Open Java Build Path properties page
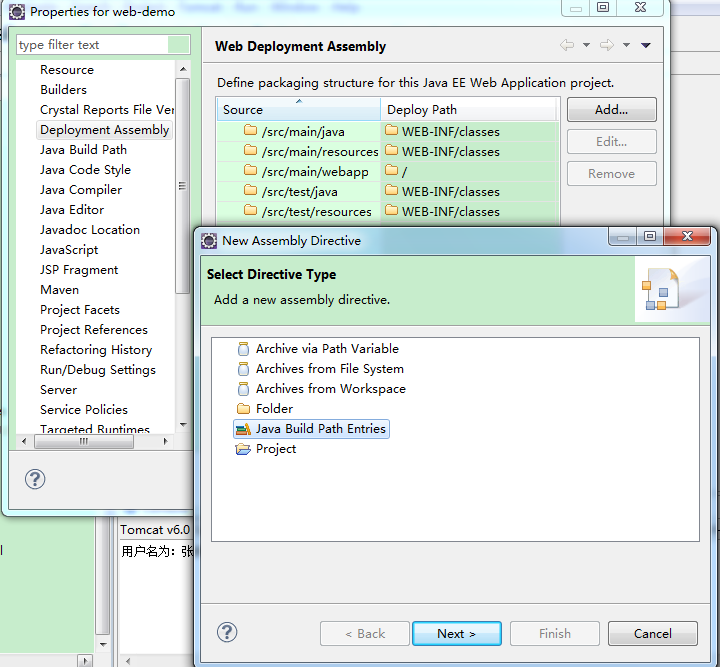Viewport: 720px width, 667px height. coord(83,150)
